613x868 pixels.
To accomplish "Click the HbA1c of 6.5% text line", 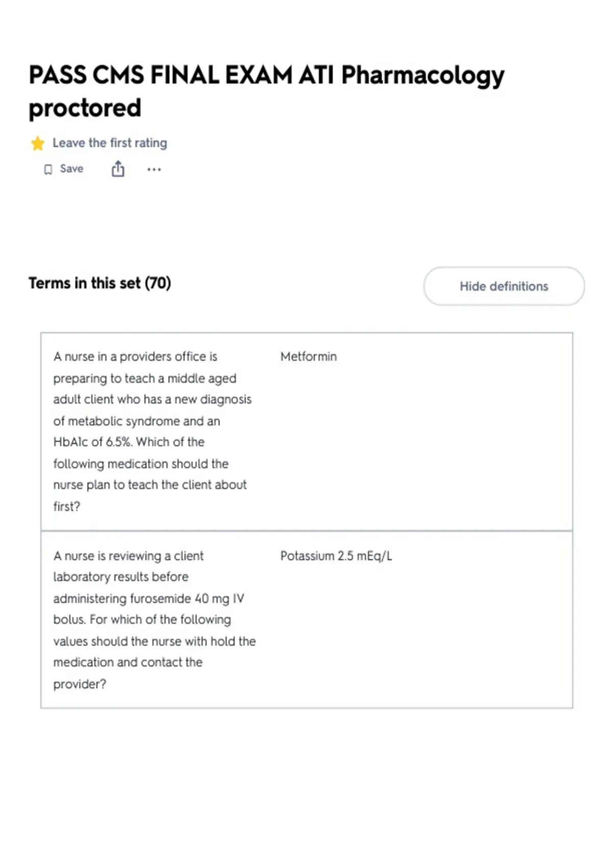I will click(129, 442).
